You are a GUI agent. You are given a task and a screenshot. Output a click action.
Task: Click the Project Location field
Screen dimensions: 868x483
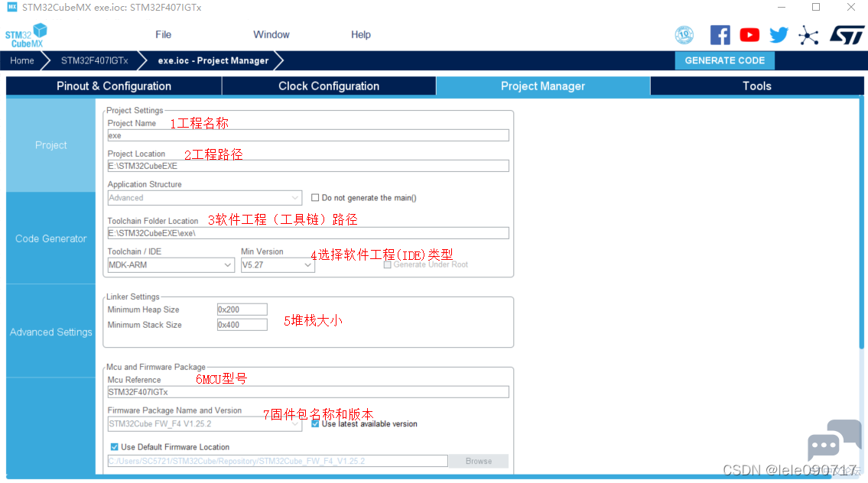coord(308,166)
